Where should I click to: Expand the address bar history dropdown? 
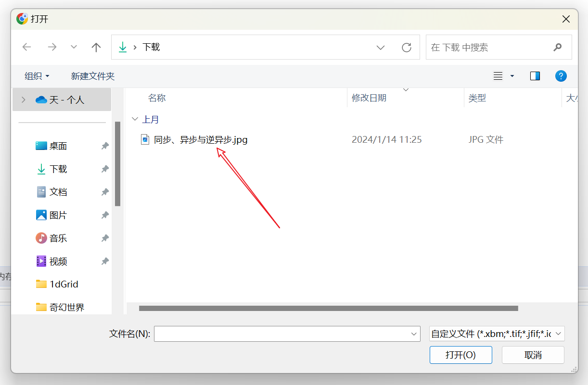point(381,47)
